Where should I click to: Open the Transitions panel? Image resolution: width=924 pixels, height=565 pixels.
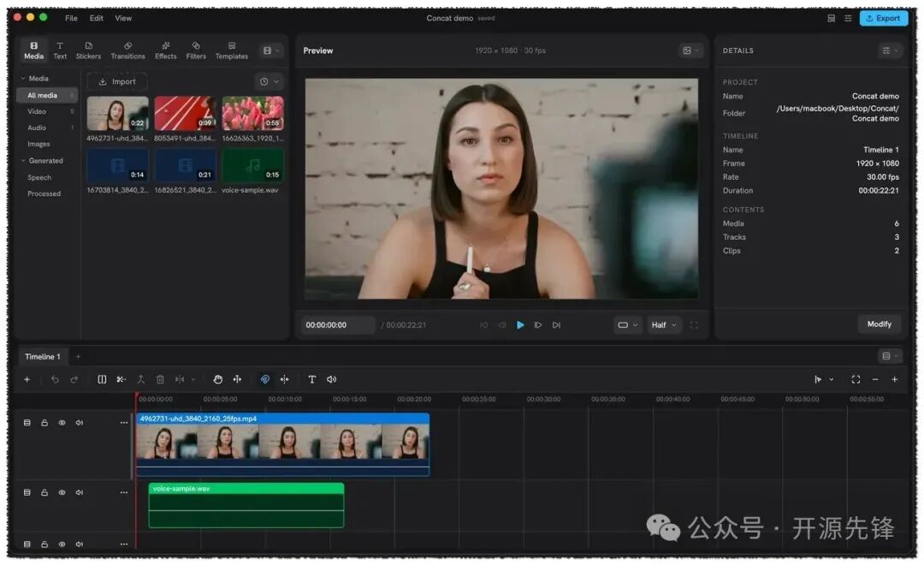pyautogui.click(x=127, y=51)
